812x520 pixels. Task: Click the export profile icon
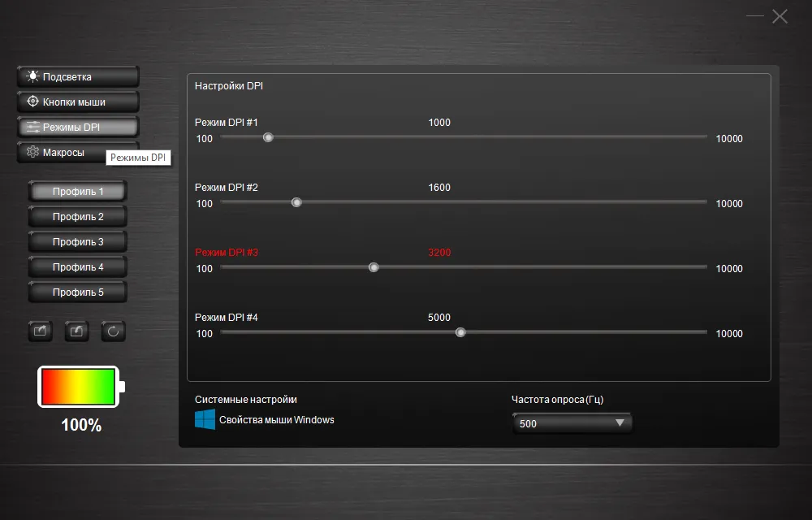tap(40, 331)
